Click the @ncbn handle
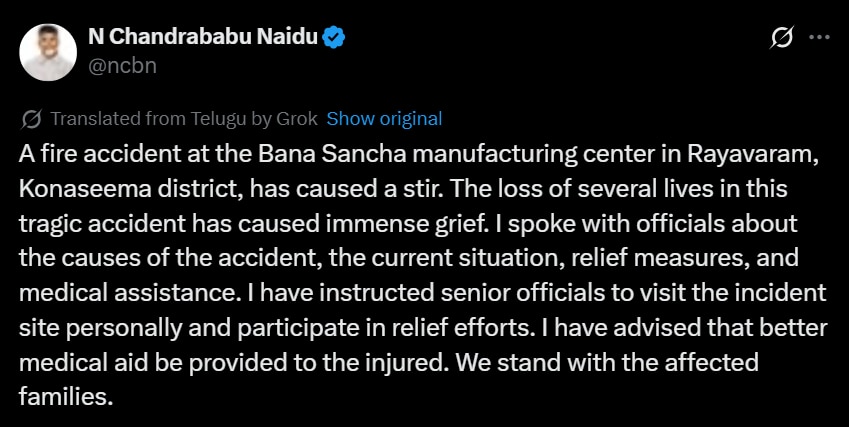Viewport: 849px width, 427px height. click(x=122, y=65)
